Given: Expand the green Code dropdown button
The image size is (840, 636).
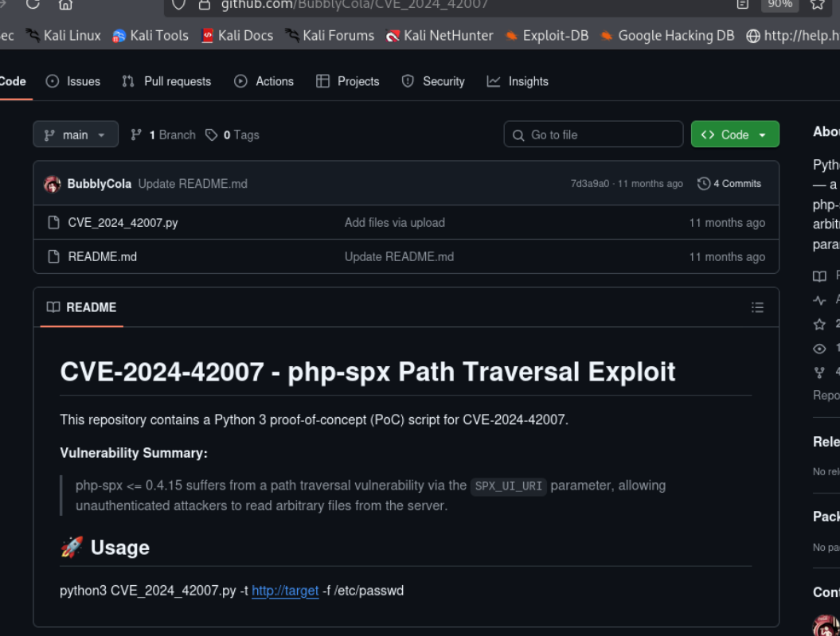Looking at the screenshot, I should point(734,135).
